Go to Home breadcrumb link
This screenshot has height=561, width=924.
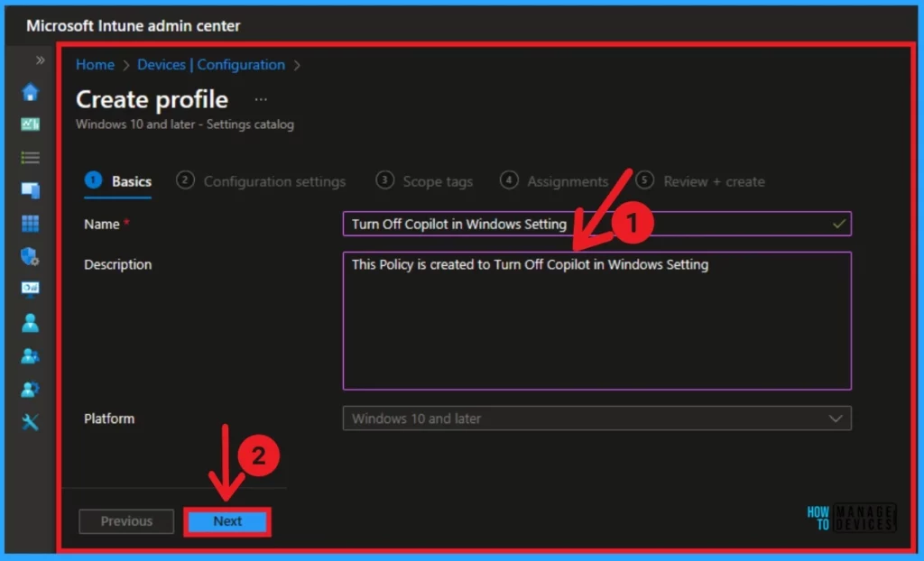[95, 65]
